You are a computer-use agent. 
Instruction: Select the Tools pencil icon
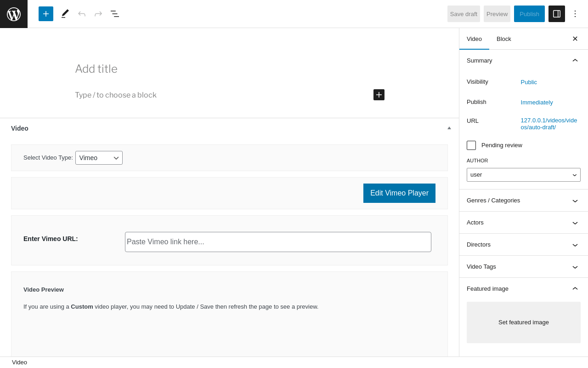[x=65, y=14]
